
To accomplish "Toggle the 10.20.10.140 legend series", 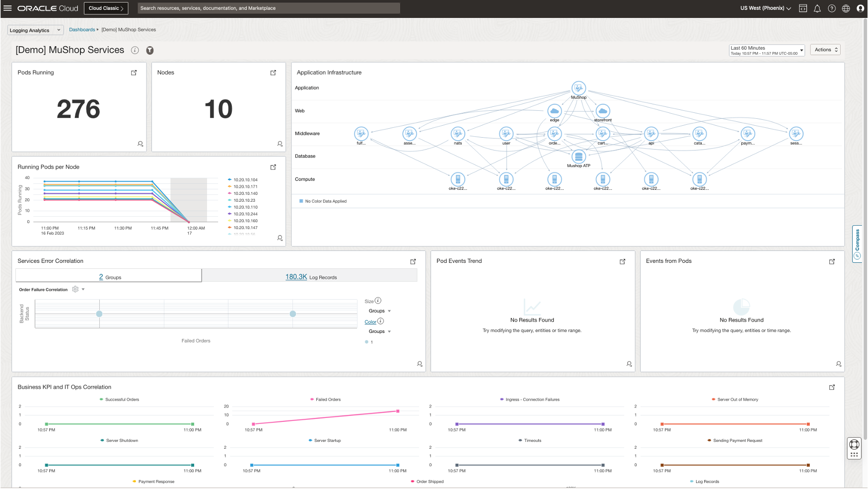I will (x=242, y=194).
